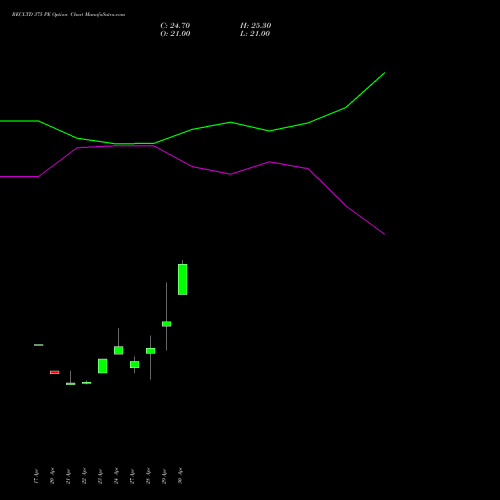Image resolution: width=500 pixels, height=500 pixels.
Task: Click the 17 Apr date axis label
Action: click(36, 476)
